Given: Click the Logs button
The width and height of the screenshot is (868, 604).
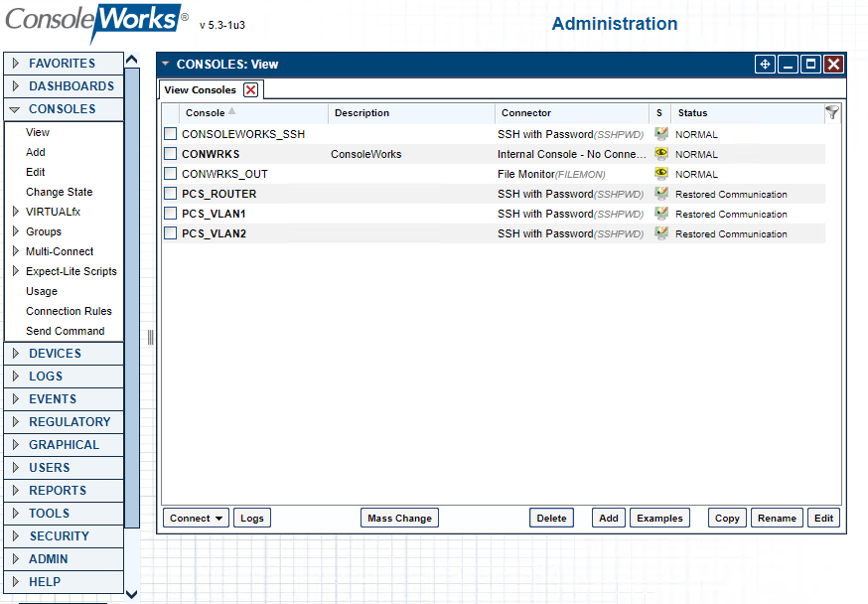Looking at the screenshot, I should [252, 519].
